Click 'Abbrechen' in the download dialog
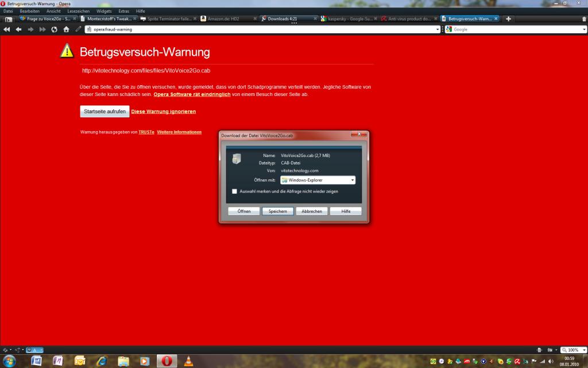Image resolution: width=588 pixels, height=368 pixels. click(312, 212)
